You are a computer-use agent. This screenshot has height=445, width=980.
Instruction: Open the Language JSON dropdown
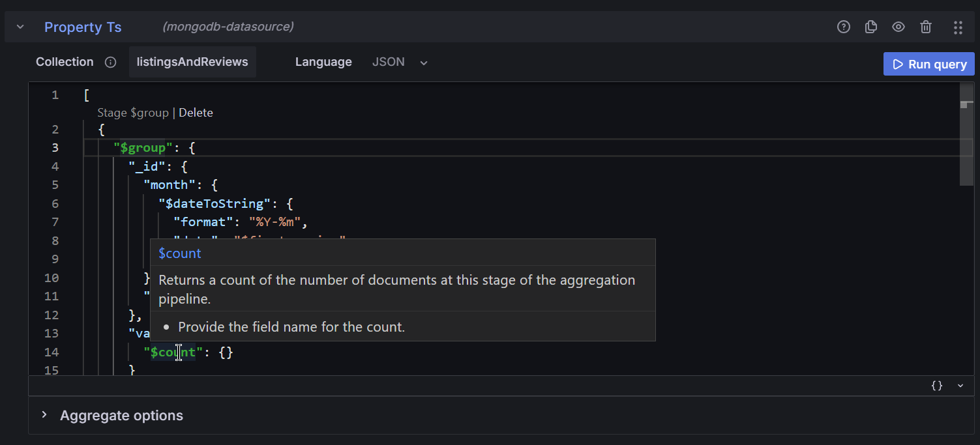click(x=400, y=63)
